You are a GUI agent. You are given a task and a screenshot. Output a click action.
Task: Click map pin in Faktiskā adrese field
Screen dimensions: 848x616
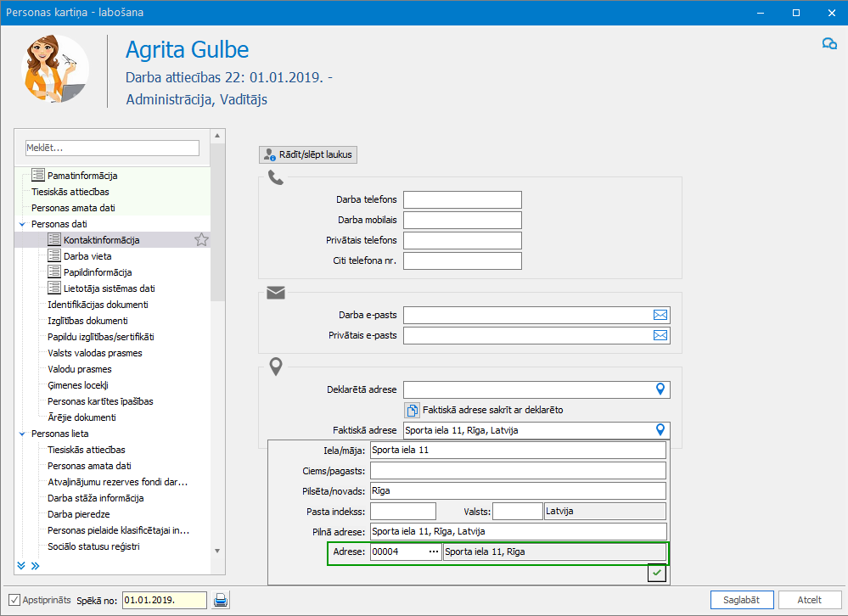pyautogui.click(x=661, y=430)
